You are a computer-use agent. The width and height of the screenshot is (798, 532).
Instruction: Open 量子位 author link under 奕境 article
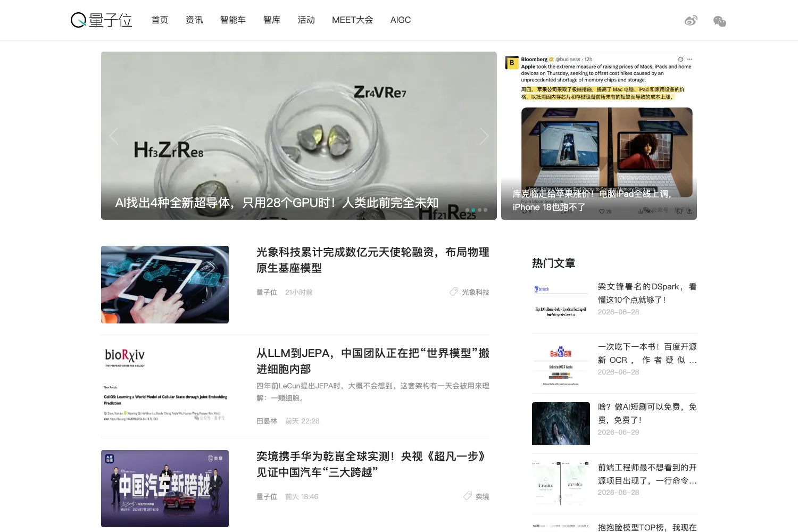pyautogui.click(x=267, y=496)
